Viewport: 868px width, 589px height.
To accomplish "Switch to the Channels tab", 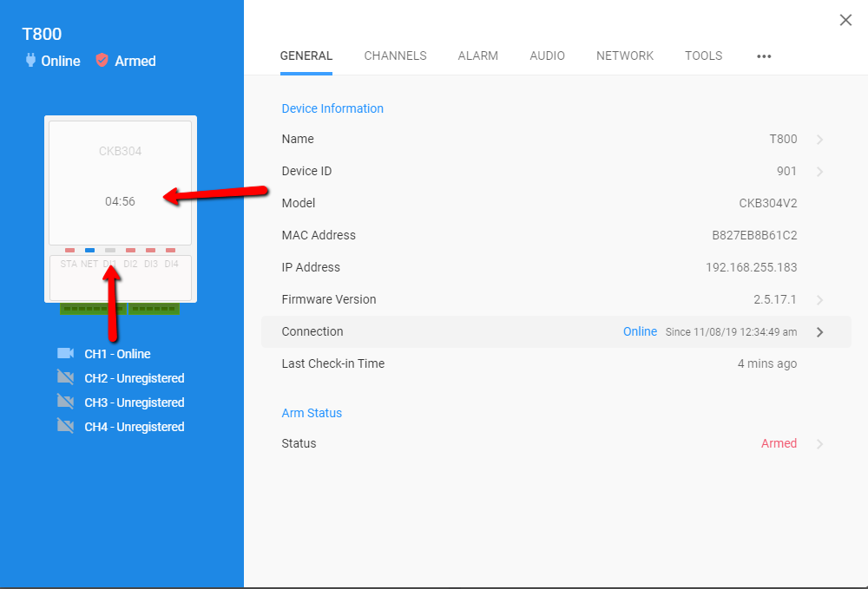I will (395, 56).
